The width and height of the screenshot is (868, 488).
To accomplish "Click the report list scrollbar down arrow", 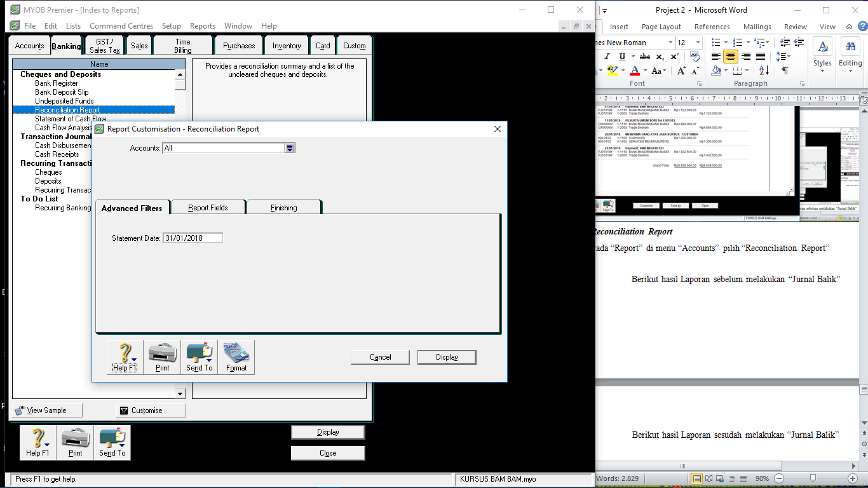I will 180,394.
